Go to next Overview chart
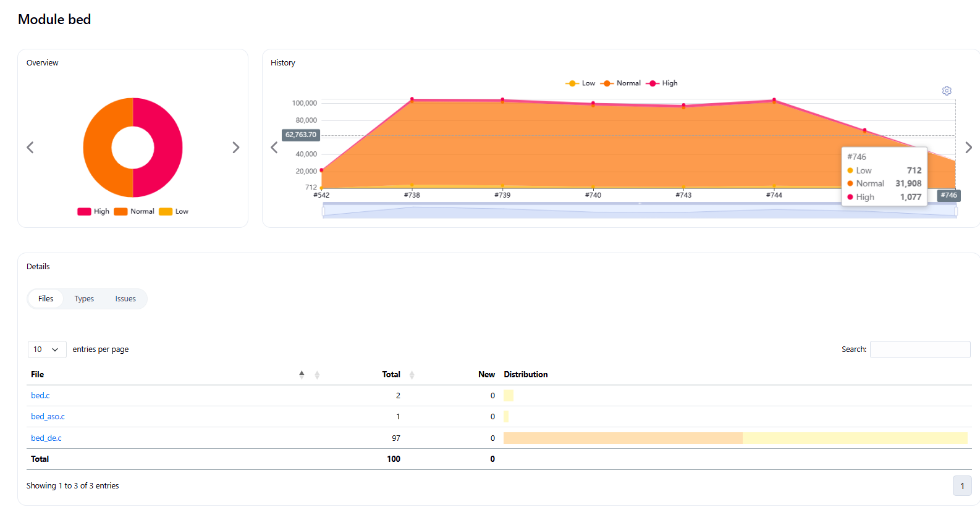Viewport: 980px width, 523px height. (x=235, y=148)
